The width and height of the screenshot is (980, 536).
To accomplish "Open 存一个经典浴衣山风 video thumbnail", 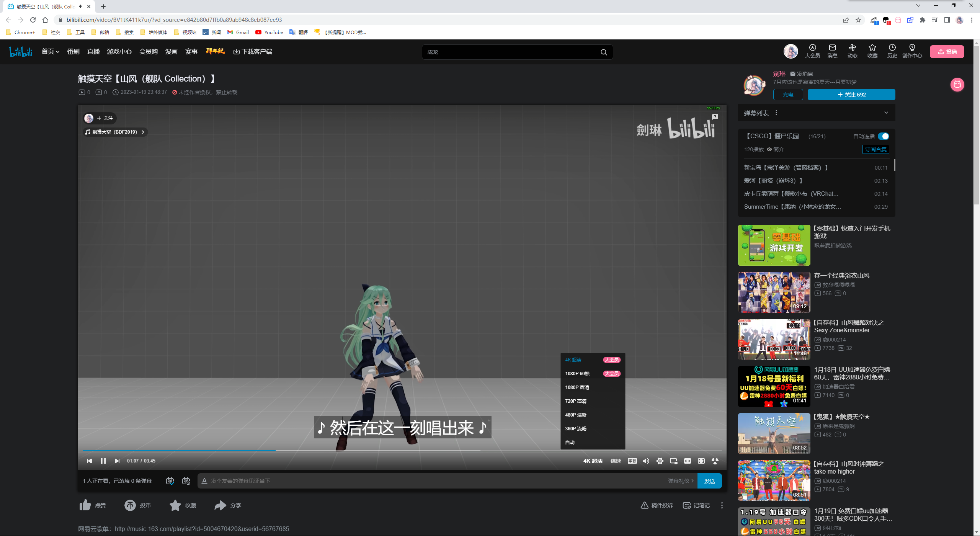I will coord(774,293).
